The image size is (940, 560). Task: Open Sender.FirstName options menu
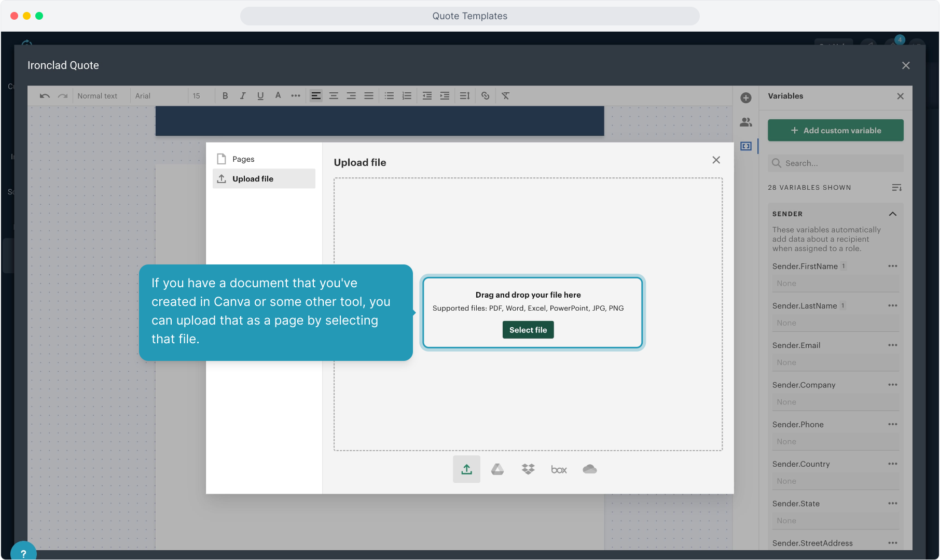pyautogui.click(x=893, y=267)
